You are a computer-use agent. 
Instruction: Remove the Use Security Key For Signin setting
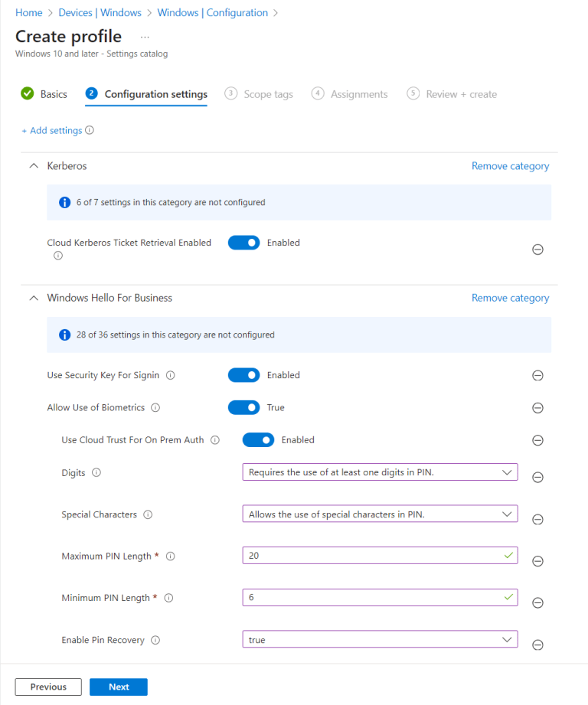click(x=537, y=375)
